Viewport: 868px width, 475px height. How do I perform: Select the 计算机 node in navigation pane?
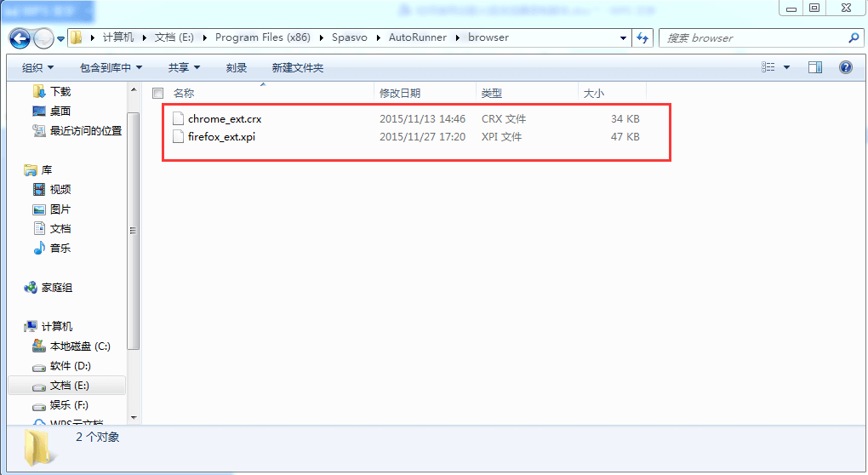[x=56, y=327]
